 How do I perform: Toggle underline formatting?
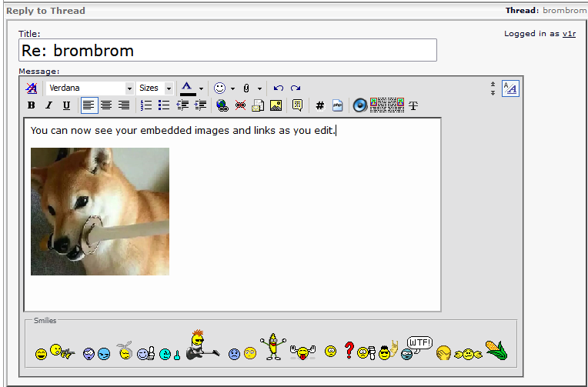click(66, 105)
